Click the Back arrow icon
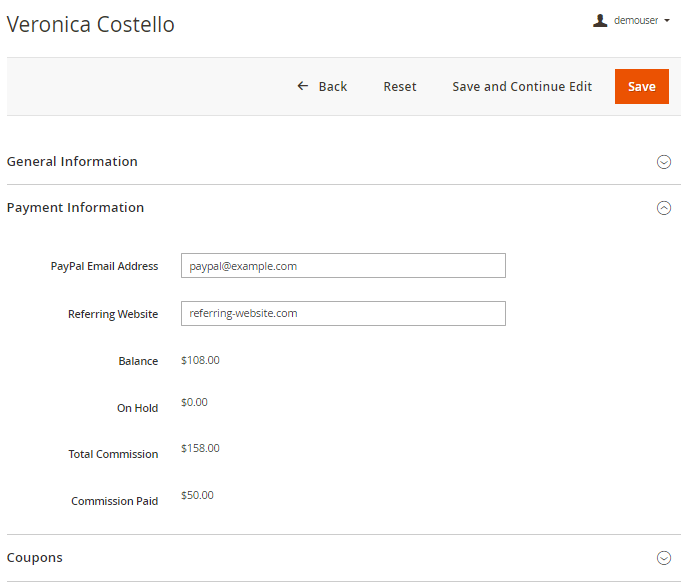Screen dimensions: 685x588 [303, 86]
